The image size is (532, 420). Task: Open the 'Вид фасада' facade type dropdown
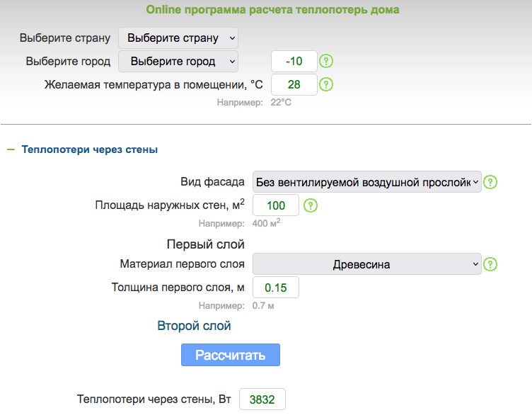coord(366,182)
